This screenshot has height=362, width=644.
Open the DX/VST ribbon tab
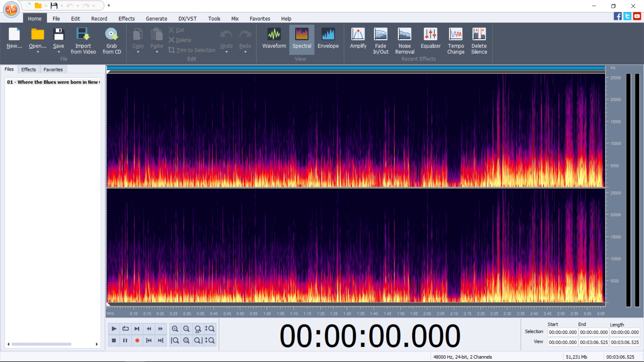[187, 18]
